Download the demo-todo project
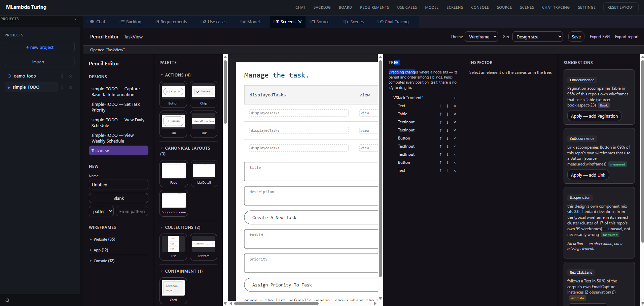This screenshot has height=306, width=644. click(62, 76)
